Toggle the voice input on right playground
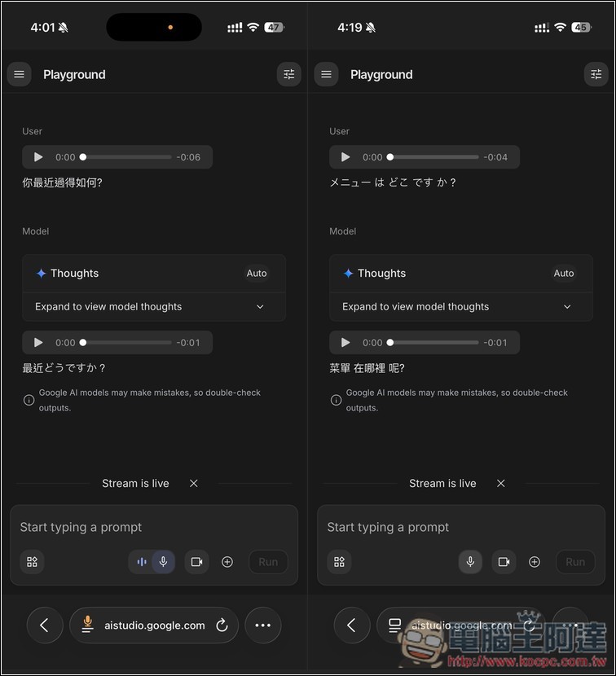Viewport: 616px width, 676px height. [x=470, y=562]
